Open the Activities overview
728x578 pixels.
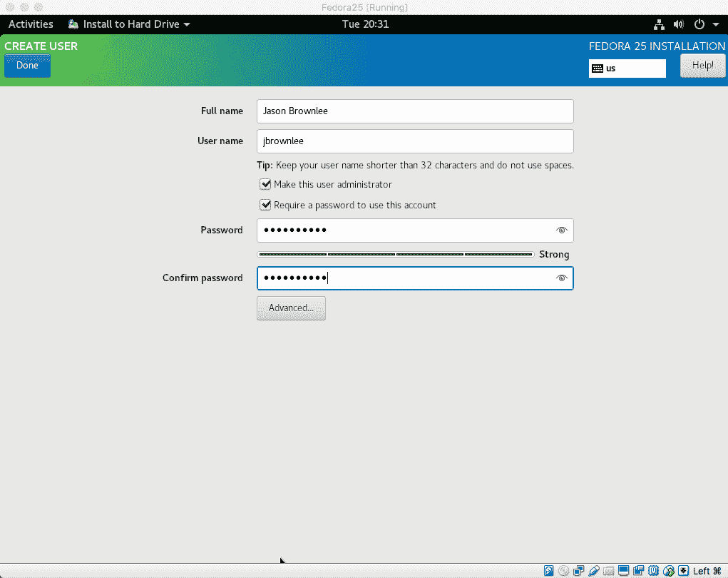pyautogui.click(x=31, y=24)
